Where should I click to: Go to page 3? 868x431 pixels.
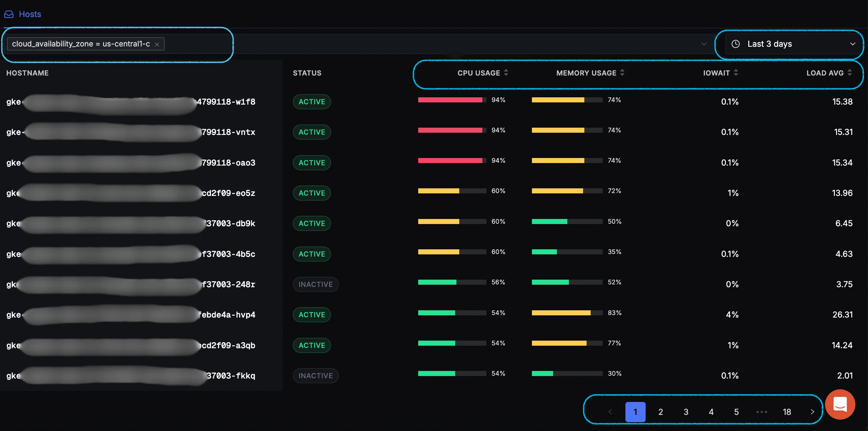686,411
